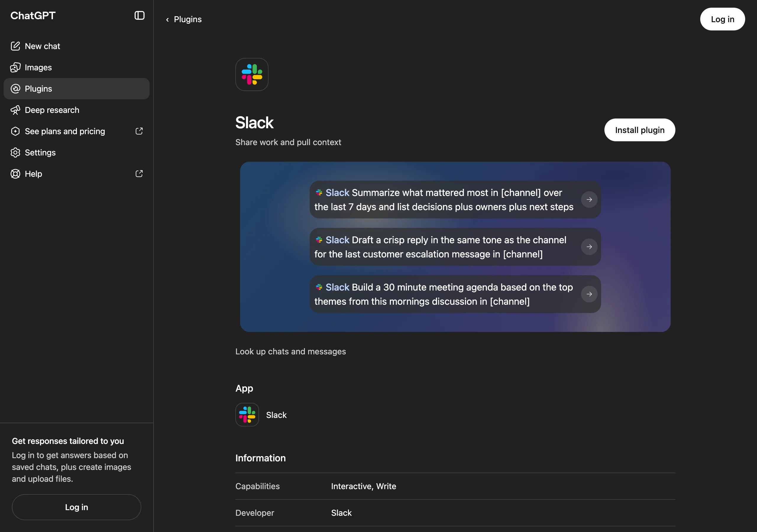Open Images in the sidebar
The image size is (757, 532).
click(x=76, y=68)
